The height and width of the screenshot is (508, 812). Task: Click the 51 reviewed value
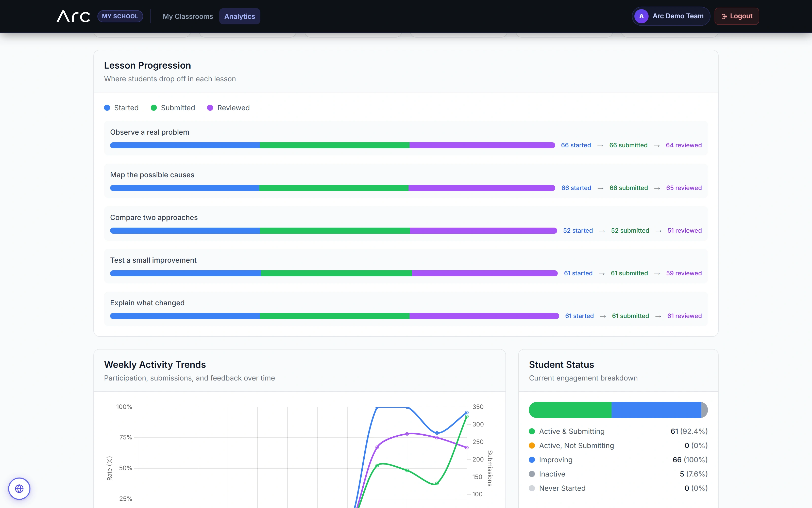[685, 230]
